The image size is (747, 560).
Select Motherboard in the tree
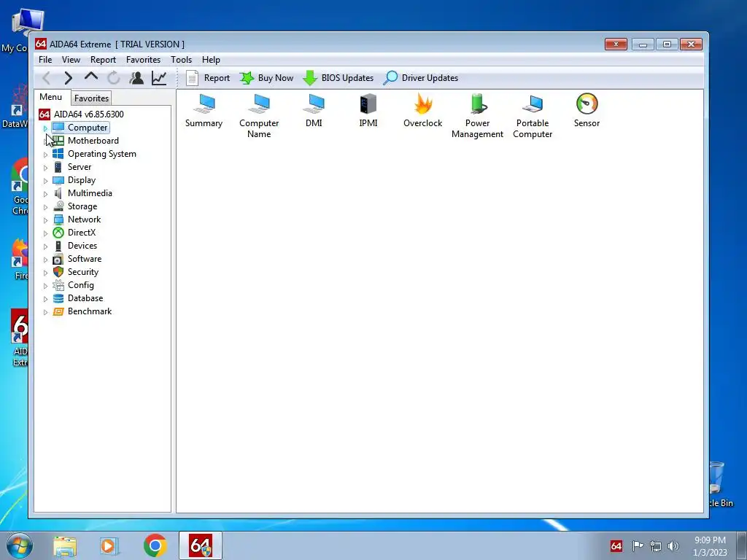tap(93, 141)
